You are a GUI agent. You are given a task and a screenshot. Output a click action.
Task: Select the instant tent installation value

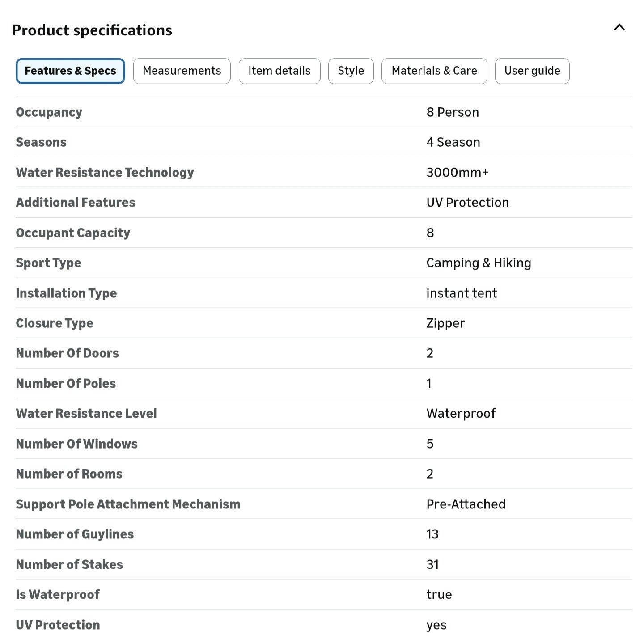pos(462,293)
